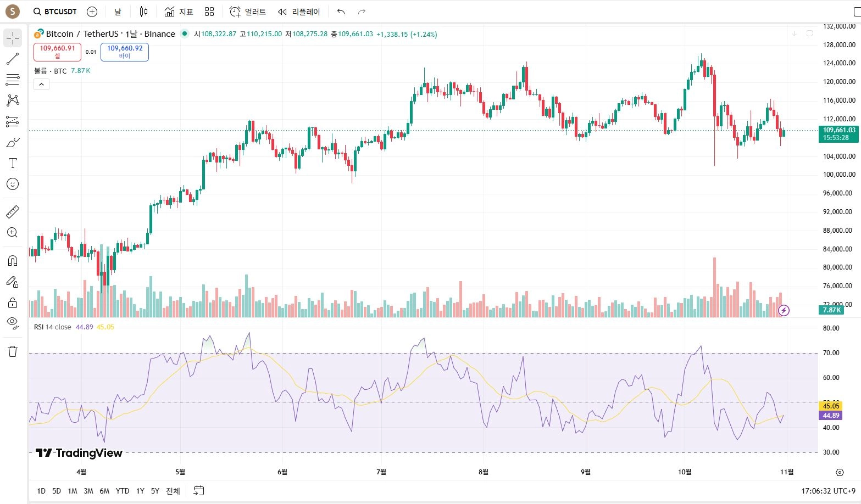Remove drawings with trash icon
The image size is (861, 504).
13,351
